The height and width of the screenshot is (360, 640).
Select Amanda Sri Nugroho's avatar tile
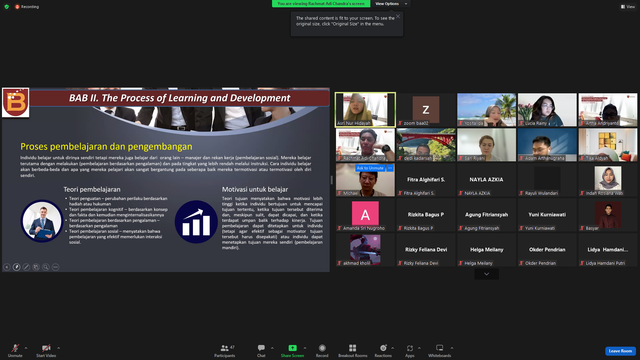(x=365, y=215)
